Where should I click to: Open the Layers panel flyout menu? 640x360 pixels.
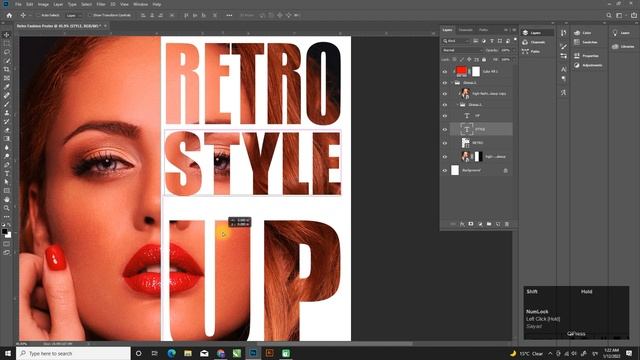tap(514, 30)
